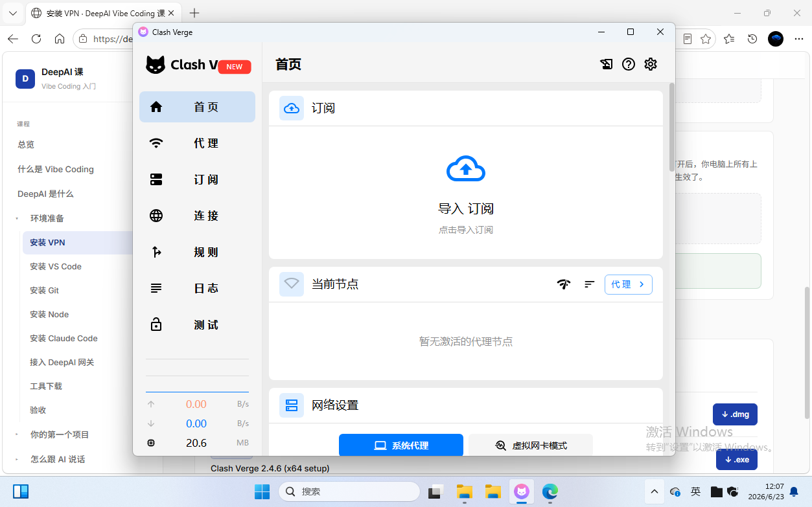Open 安装 VS Code lesson

click(56, 266)
